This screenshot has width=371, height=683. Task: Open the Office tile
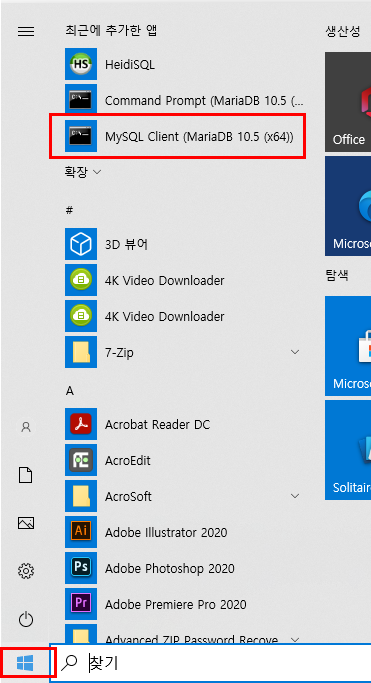pyautogui.click(x=348, y=102)
